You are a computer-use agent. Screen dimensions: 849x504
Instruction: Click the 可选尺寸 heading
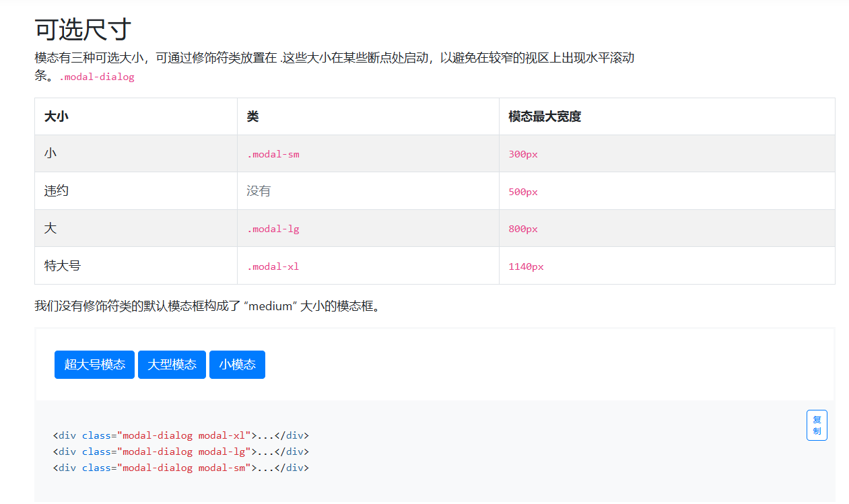click(x=83, y=30)
